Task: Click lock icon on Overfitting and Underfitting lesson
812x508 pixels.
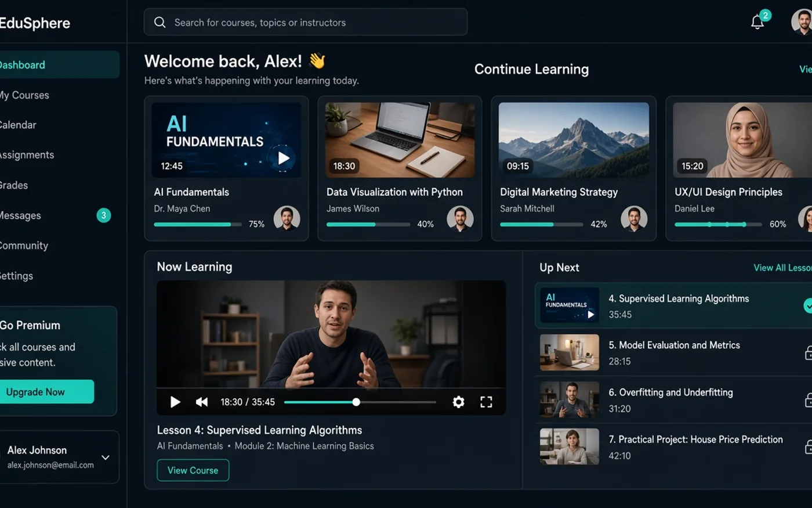Action: tap(808, 400)
